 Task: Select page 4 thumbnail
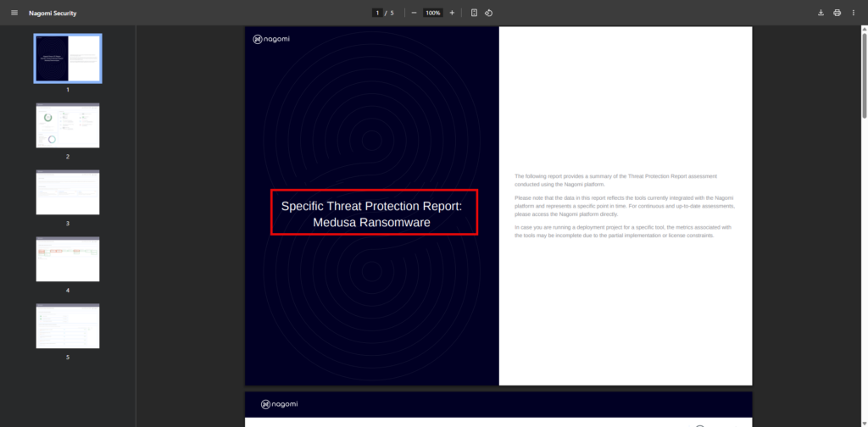(x=68, y=259)
